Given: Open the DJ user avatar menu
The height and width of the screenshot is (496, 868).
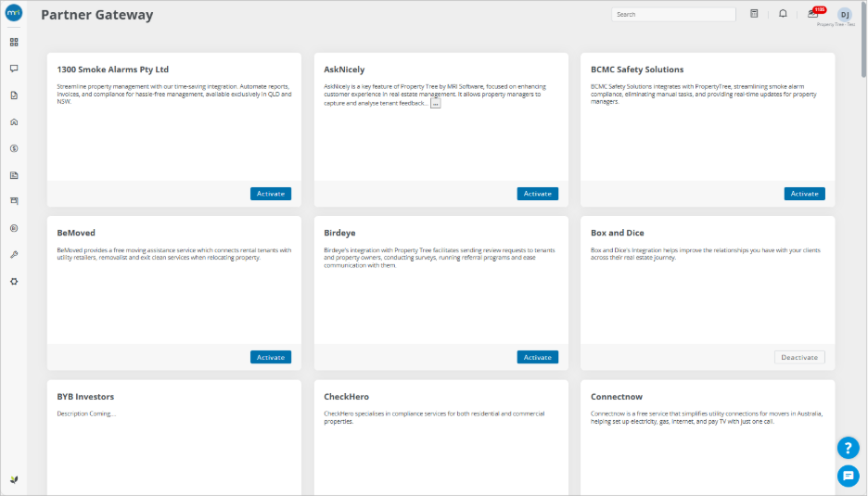Looking at the screenshot, I should (845, 15).
